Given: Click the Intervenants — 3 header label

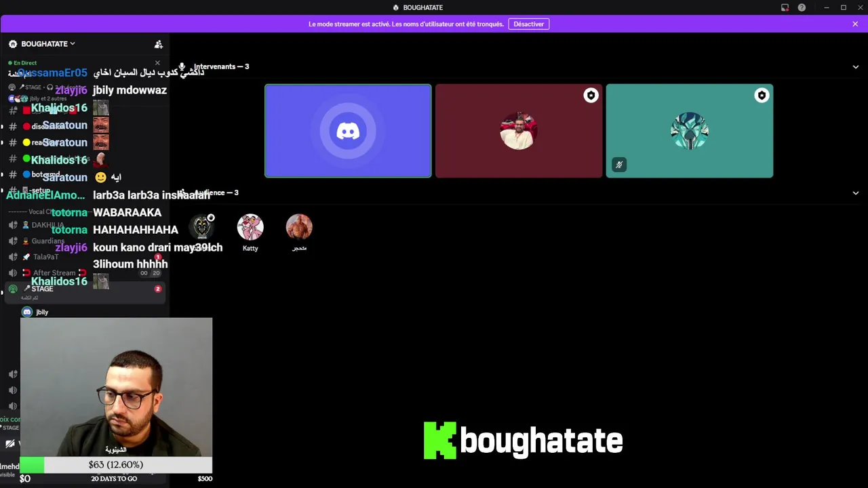Looking at the screenshot, I should (x=221, y=66).
